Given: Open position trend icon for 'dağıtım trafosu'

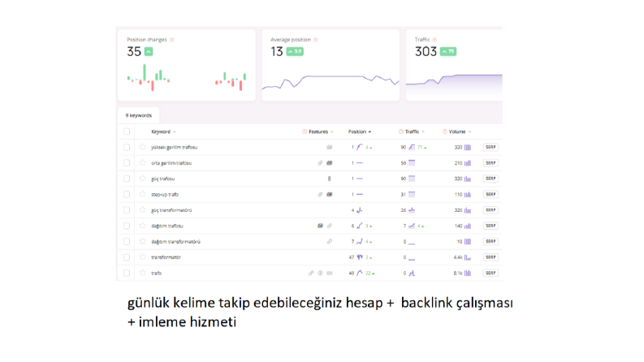Looking at the screenshot, I should (x=360, y=226).
